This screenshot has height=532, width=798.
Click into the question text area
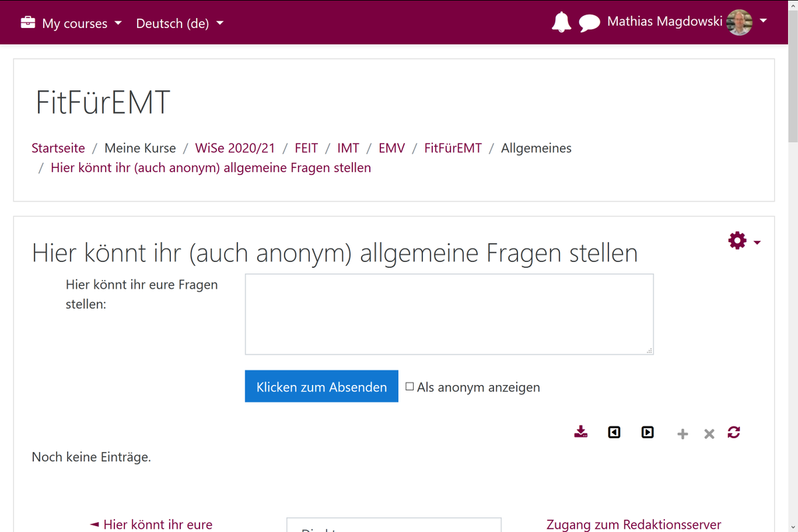tap(450, 314)
